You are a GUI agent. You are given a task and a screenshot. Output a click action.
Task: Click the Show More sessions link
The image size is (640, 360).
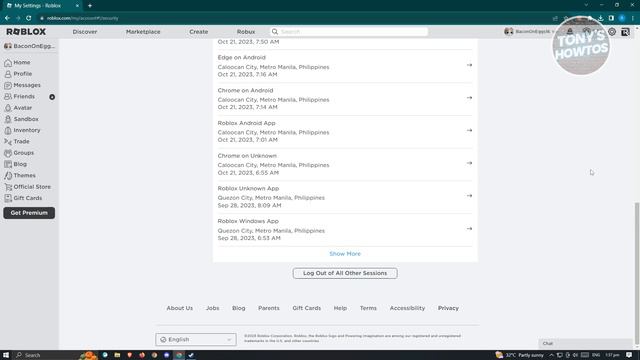click(345, 253)
